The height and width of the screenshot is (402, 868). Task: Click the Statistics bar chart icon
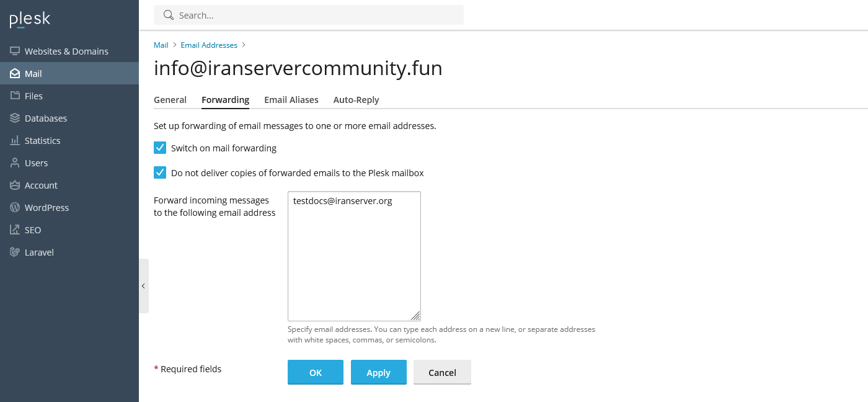tap(15, 140)
